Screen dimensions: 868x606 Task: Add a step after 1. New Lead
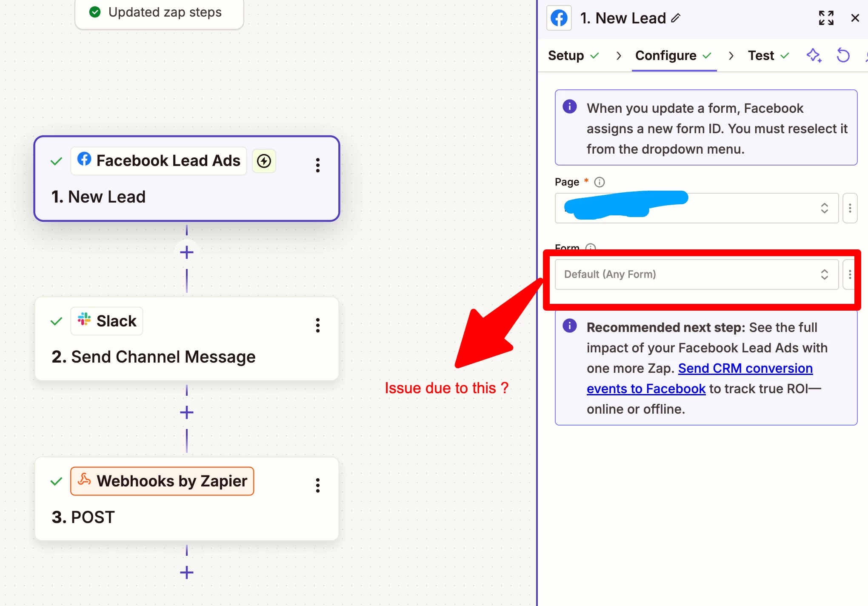pyautogui.click(x=187, y=252)
